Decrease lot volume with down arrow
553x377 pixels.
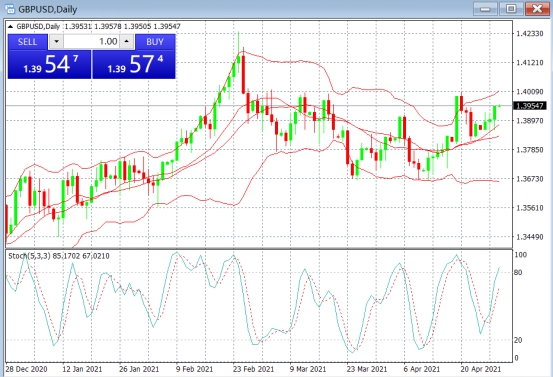56,42
